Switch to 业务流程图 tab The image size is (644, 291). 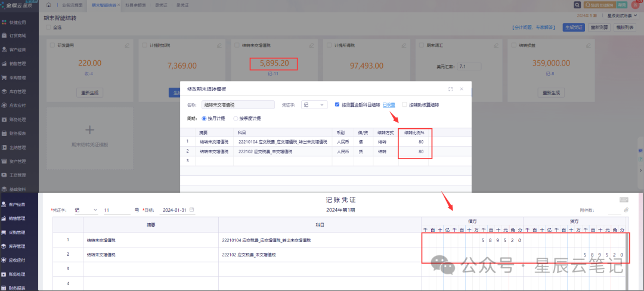(72, 5)
